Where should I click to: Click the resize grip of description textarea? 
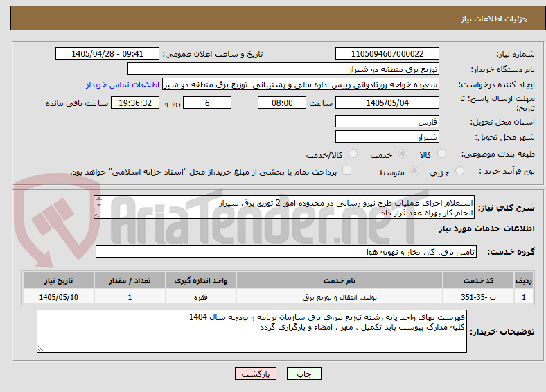coord(97,215)
